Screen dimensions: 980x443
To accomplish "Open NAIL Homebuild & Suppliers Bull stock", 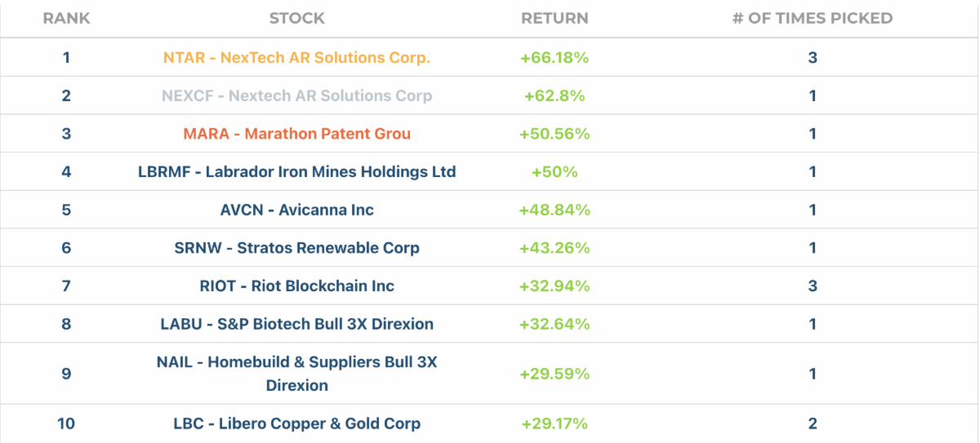I will (296, 373).
